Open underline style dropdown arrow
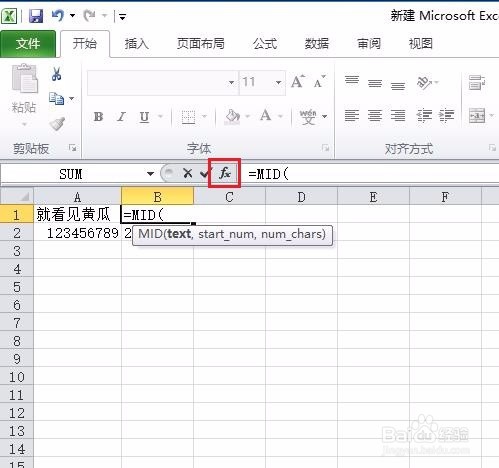The height and width of the screenshot is (468, 499). pos(160,116)
